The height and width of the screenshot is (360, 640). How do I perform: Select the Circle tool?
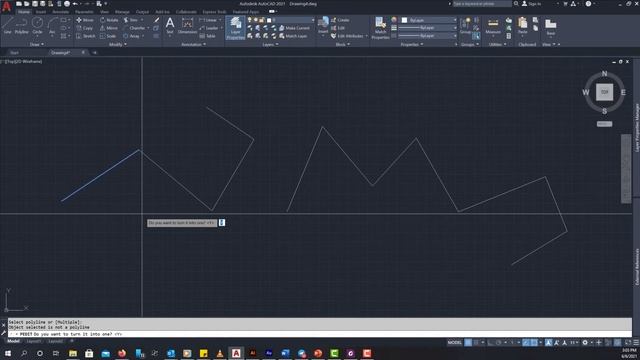(x=37, y=25)
